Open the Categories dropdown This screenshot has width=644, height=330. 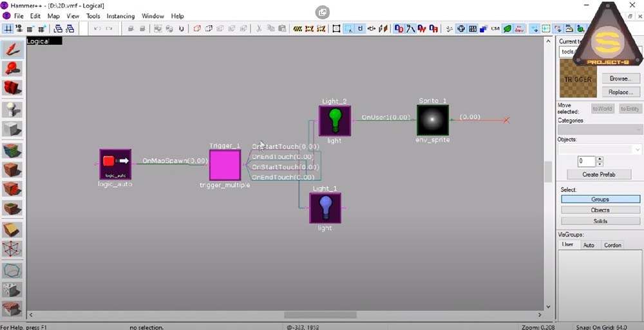(x=600, y=130)
